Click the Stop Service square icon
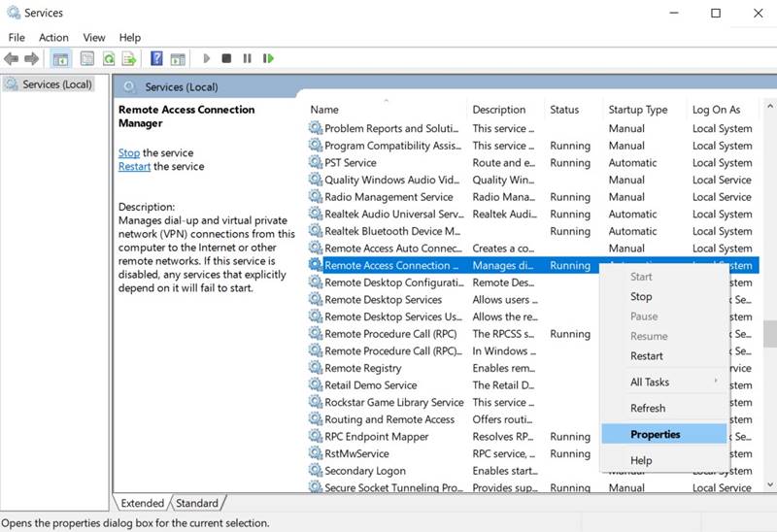Screen dimensions: 777x532 [x=226, y=58]
